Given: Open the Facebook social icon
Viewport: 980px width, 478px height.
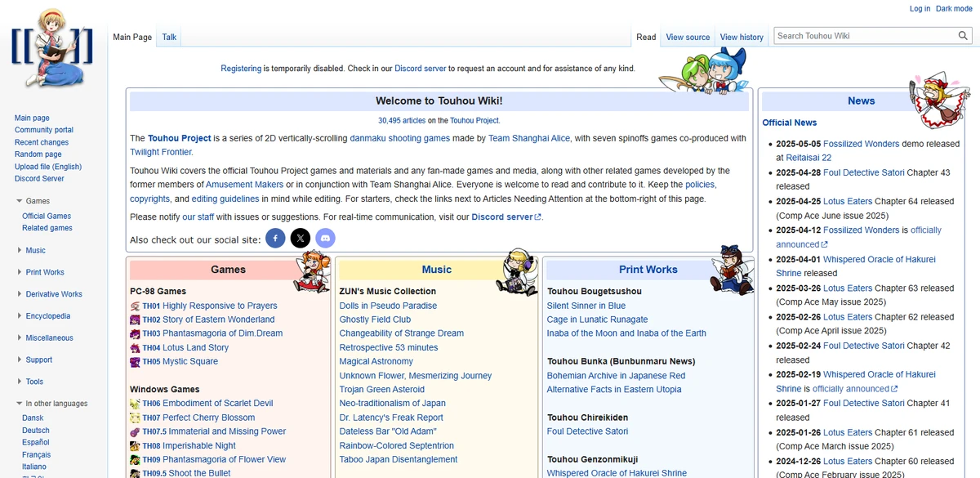Looking at the screenshot, I should [275, 238].
